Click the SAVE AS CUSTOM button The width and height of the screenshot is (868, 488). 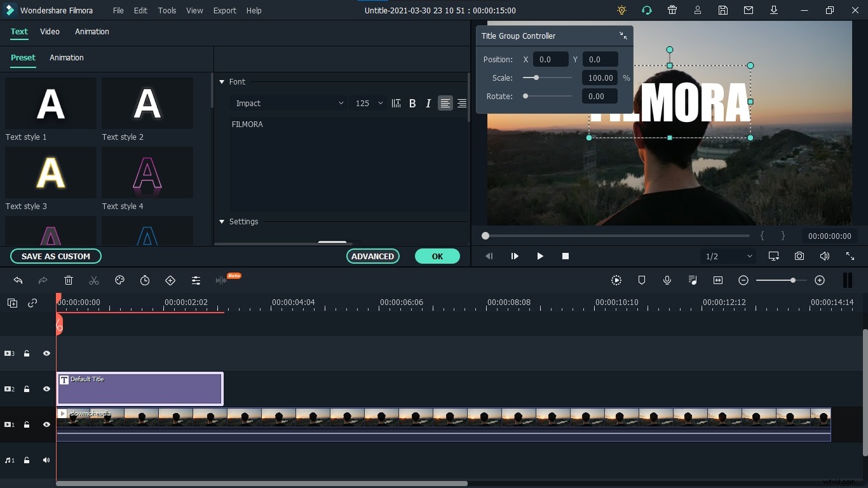coord(56,256)
